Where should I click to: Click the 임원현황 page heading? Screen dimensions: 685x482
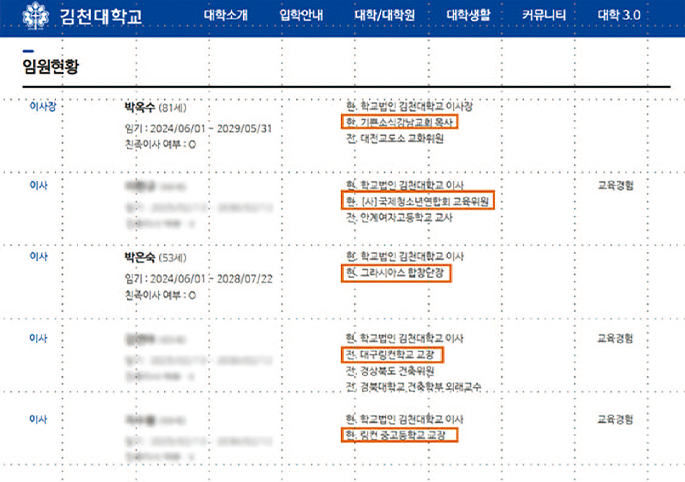coord(50,68)
